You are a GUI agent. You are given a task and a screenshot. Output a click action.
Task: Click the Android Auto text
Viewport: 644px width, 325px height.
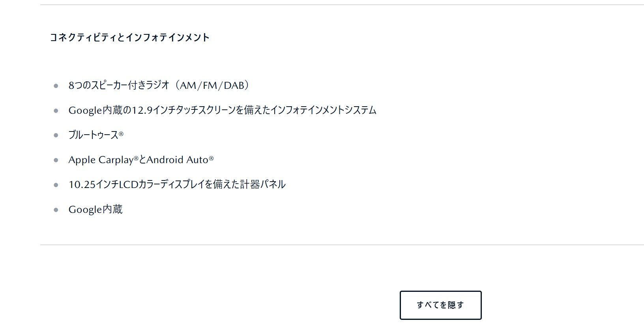pos(177,160)
